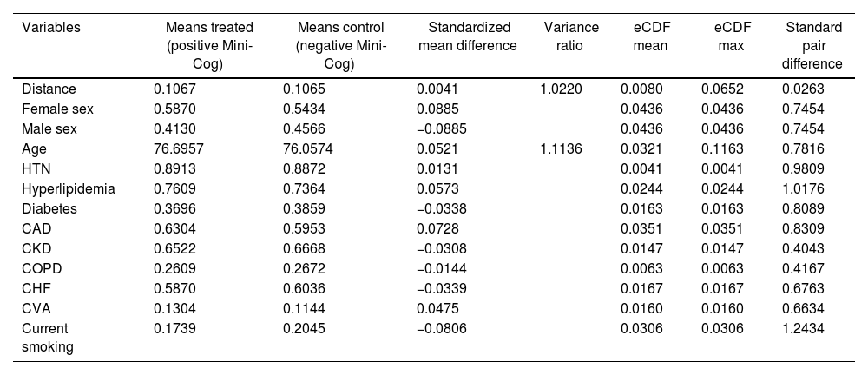Click the Age means treated value 76.6957

180,149
